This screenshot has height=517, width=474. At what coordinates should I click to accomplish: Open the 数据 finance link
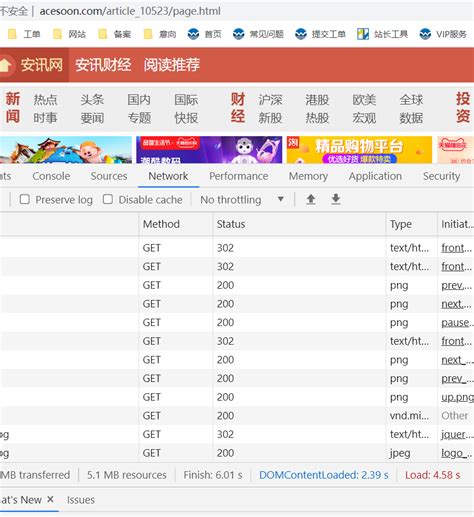click(x=411, y=118)
